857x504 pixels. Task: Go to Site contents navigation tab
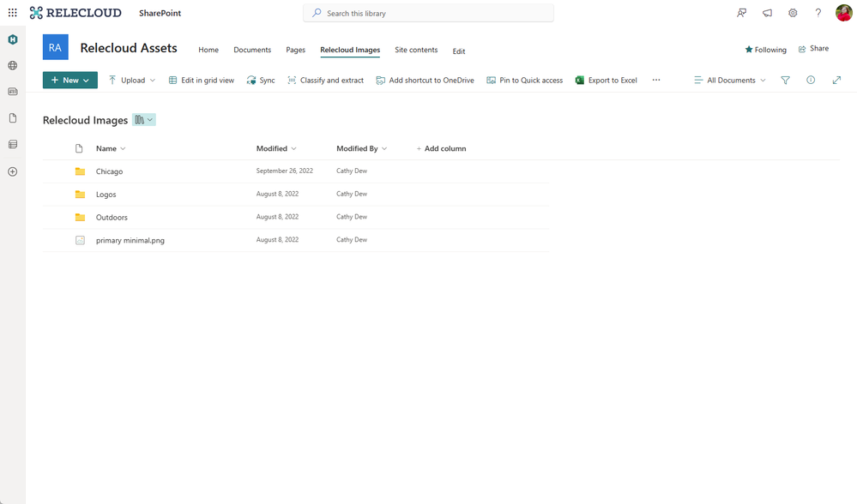pos(416,50)
